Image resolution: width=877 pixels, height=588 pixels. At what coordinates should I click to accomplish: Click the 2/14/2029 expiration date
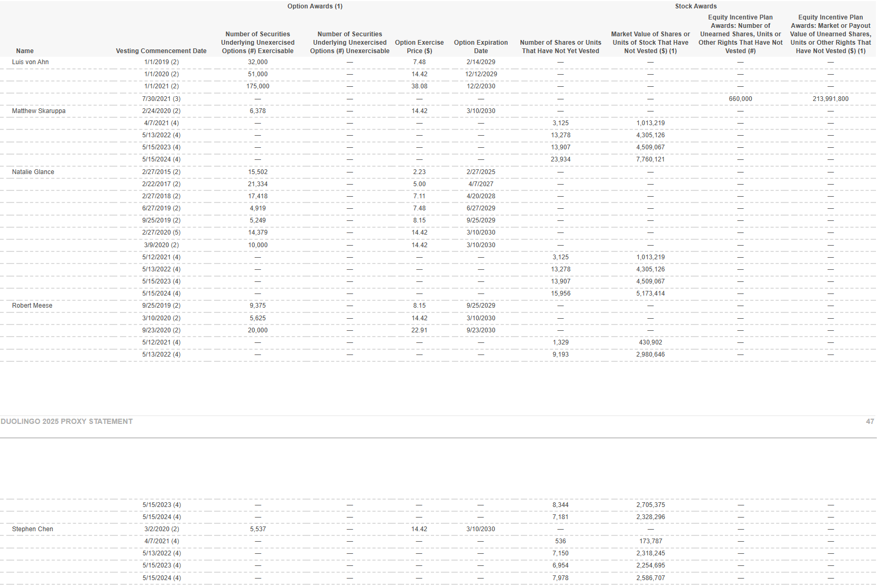pos(481,62)
